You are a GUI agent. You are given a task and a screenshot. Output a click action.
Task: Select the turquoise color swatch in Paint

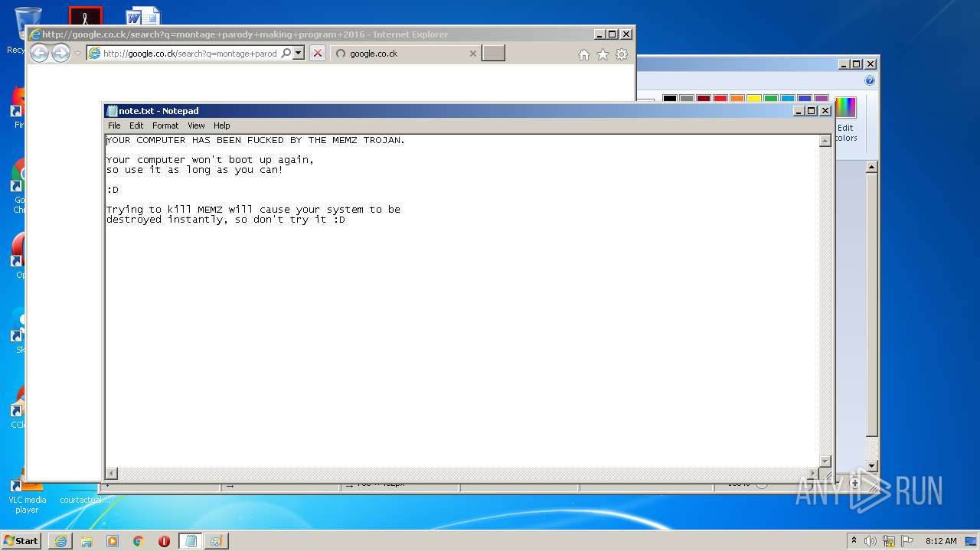point(788,99)
